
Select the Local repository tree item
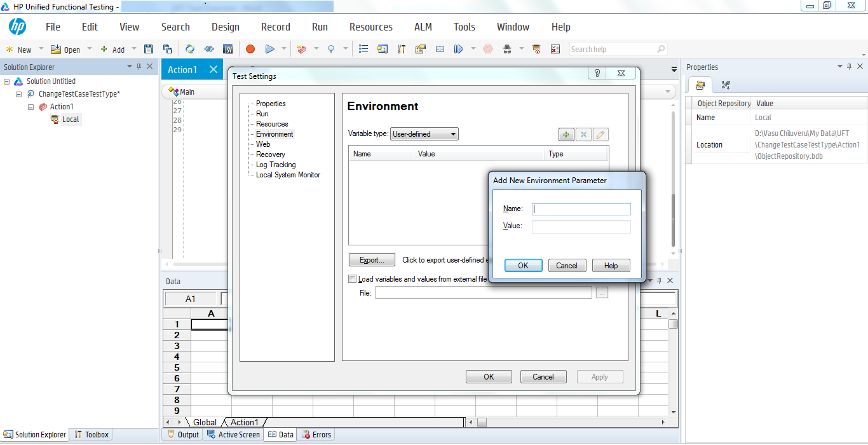pos(71,120)
